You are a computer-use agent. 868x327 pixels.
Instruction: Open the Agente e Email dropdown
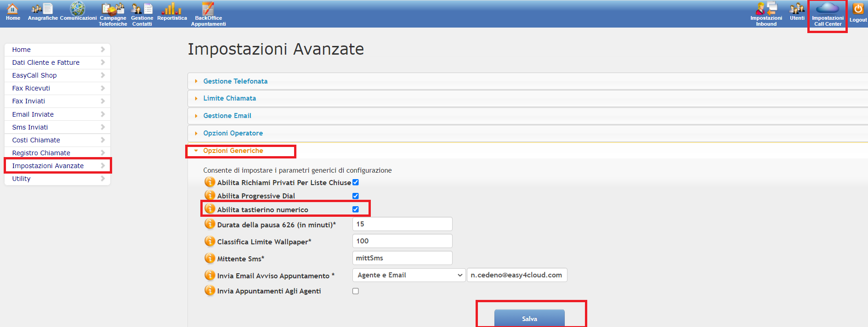pyautogui.click(x=409, y=275)
